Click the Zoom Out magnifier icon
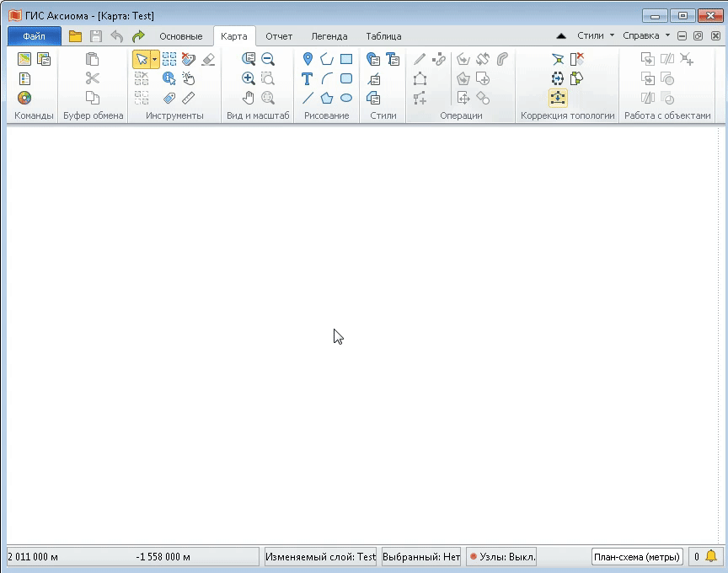 point(268,59)
